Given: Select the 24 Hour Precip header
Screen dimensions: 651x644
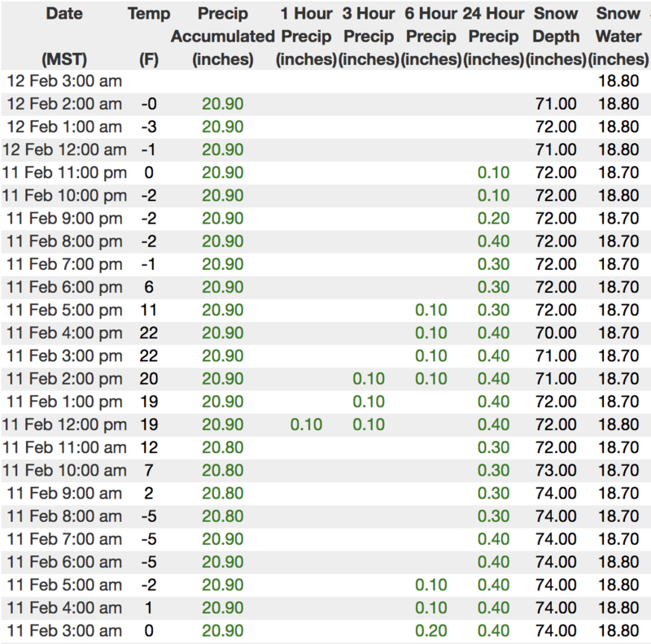Looking at the screenshot, I should click(x=494, y=37).
